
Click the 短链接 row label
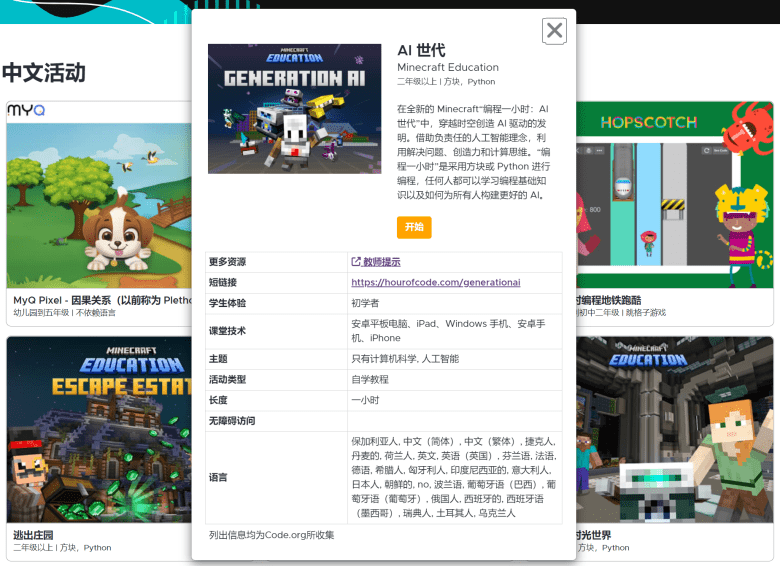(x=223, y=282)
